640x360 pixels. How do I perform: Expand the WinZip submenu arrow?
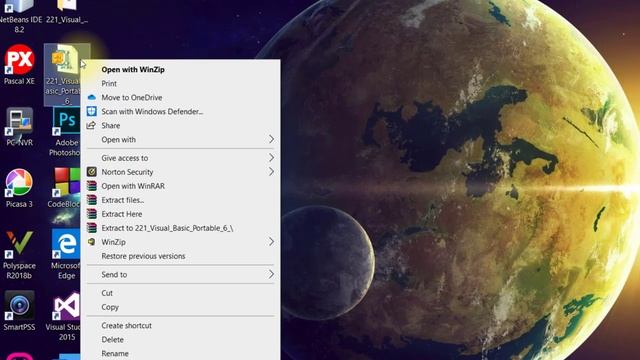tap(271, 242)
